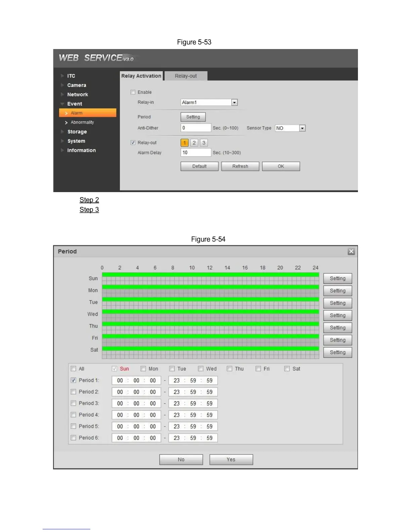This screenshot has height=532, width=411.
Task: Close the Period dialog
Action: pyautogui.click(x=351, y=251)
